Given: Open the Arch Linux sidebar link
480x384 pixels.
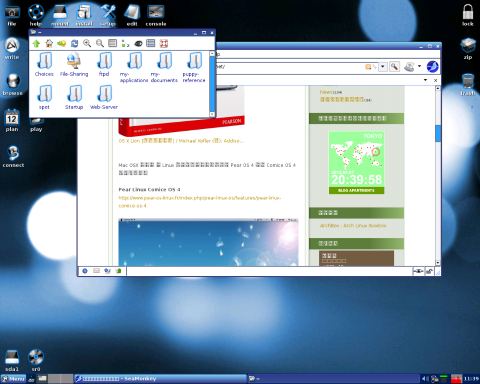Looking at the screenshot, I should [353, 226].
